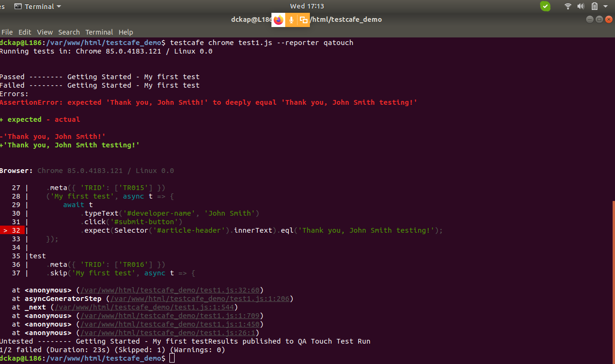The image size is (615, 364).
Task: Open the test1.js:1:450 stack trace link
Action: click(169, 324)
